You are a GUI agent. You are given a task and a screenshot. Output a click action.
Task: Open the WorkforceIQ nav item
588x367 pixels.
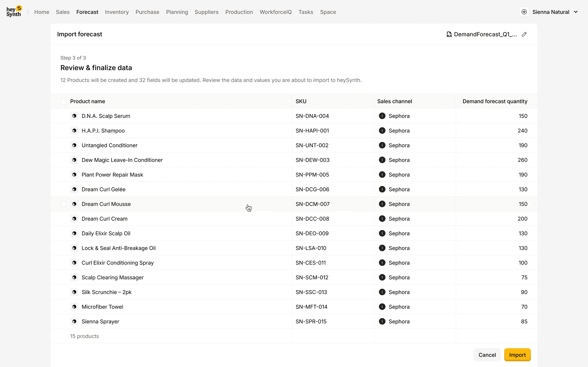(x=275, y=12)
